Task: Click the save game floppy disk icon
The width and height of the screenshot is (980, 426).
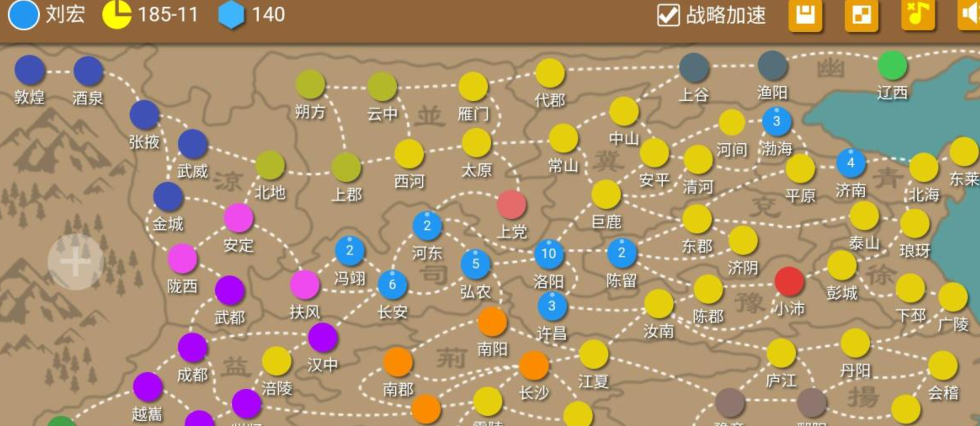Action: [805, 15]
